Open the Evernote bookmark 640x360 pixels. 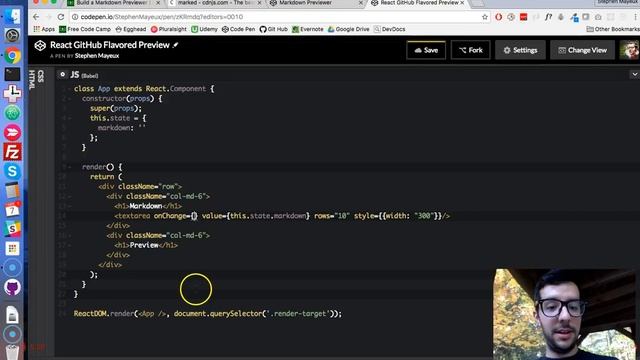[x=308, y=29]
